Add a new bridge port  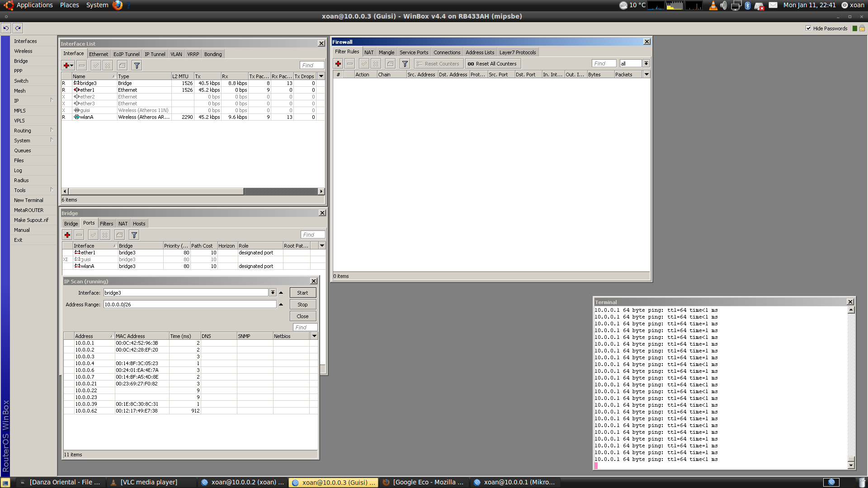[67, 235]
